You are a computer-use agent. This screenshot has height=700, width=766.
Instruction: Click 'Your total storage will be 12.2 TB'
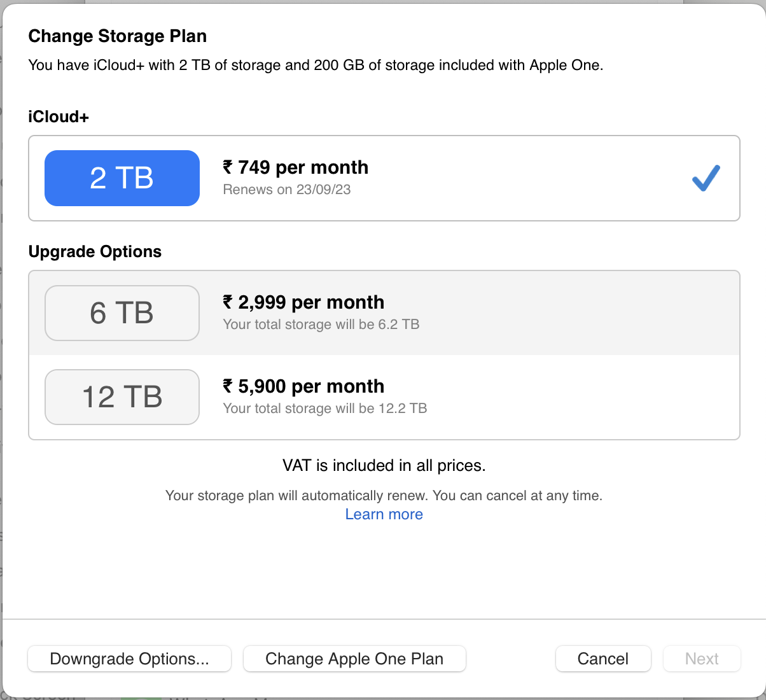(324, 409)
